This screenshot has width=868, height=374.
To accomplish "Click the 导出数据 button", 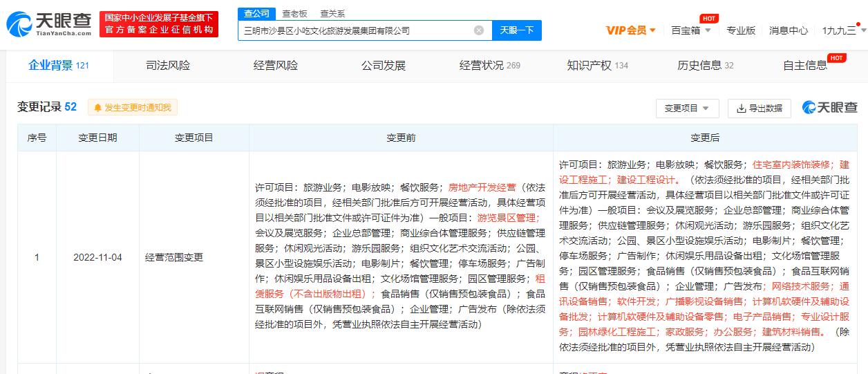I will pos(759,109).
